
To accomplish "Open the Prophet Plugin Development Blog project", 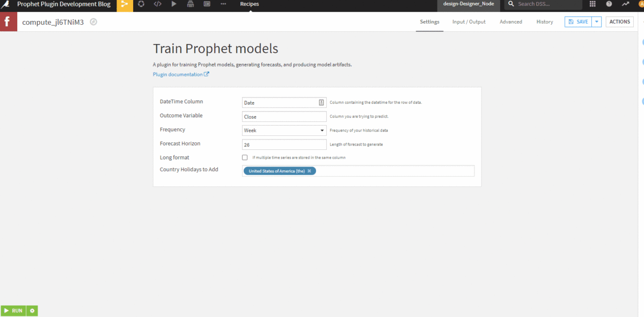I will pos(64,4).
